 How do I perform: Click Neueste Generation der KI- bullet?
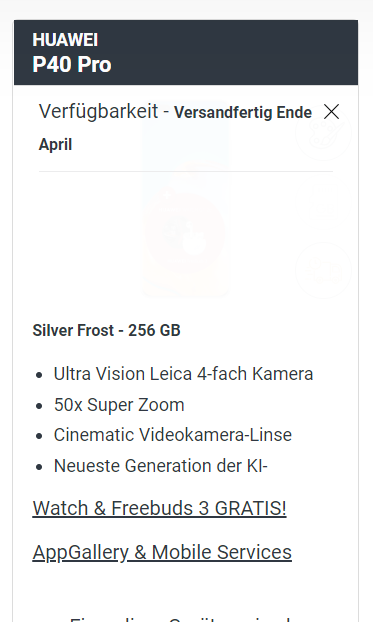pyautogui.click(x=161, y=466)
